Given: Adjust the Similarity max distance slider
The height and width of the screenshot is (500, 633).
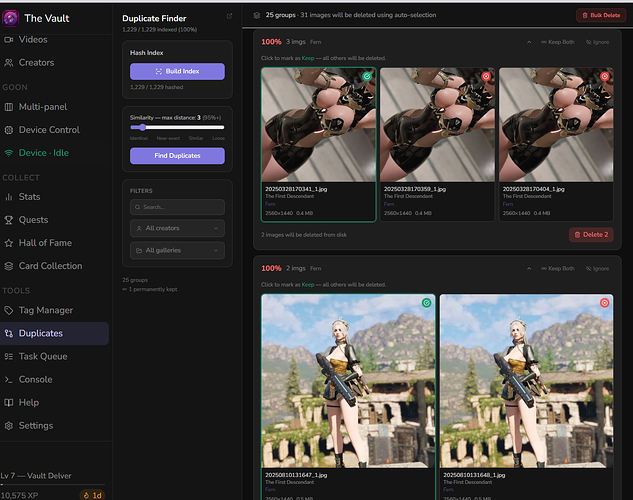Looking at the screenshot, I should pyautogui.click(x=177, y=128).
